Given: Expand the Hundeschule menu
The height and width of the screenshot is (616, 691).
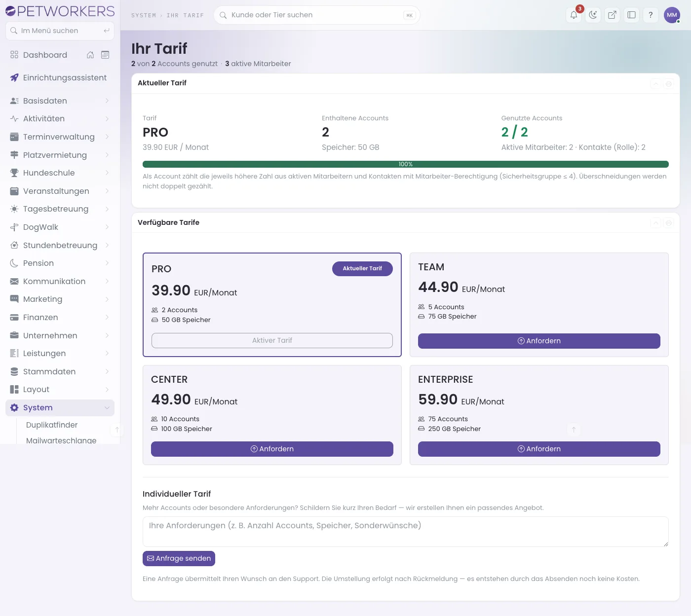Looking at the screenshot, I should pyautogui.click(x=60, y=173).
